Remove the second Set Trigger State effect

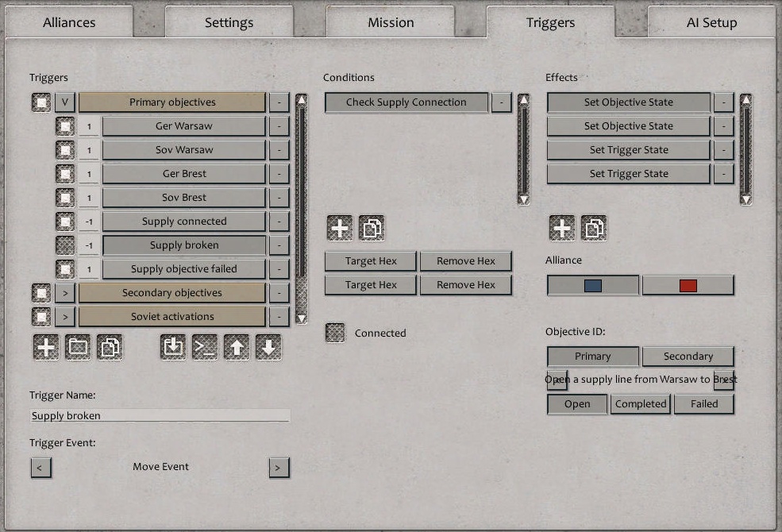click(x=724, y=174)
